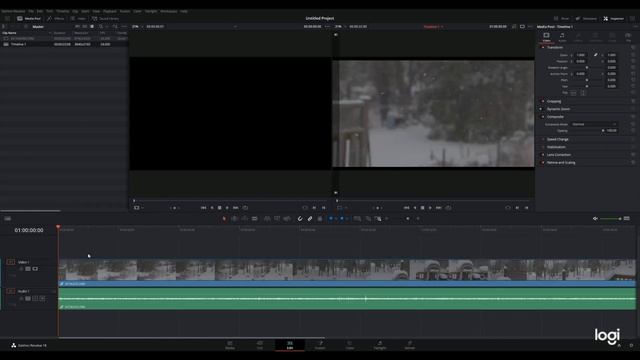The width and height of the screenshot is (640, 360).
Task: Open the Mixer panel button
Action: pyautogui.click(x=562, y=18)
